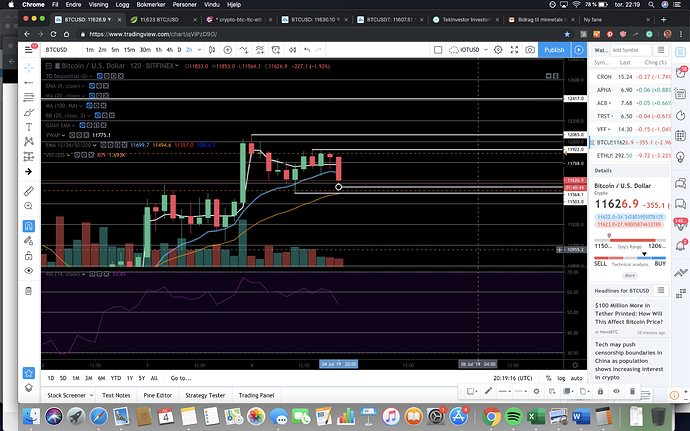Undo the last chart action
Image resolution: width=690 pixels, height=431 pixels.
point(307,50)
